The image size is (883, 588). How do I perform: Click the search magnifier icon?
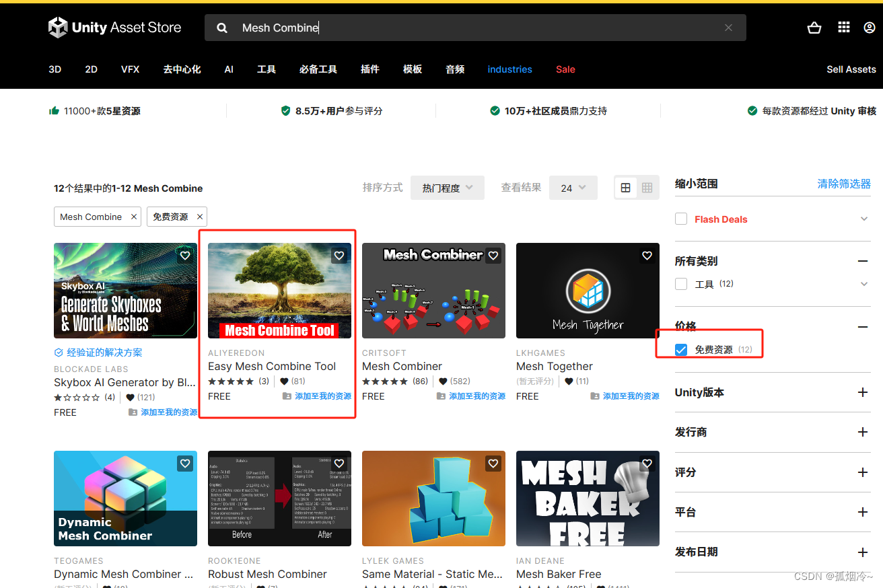(x=222, y=28)
